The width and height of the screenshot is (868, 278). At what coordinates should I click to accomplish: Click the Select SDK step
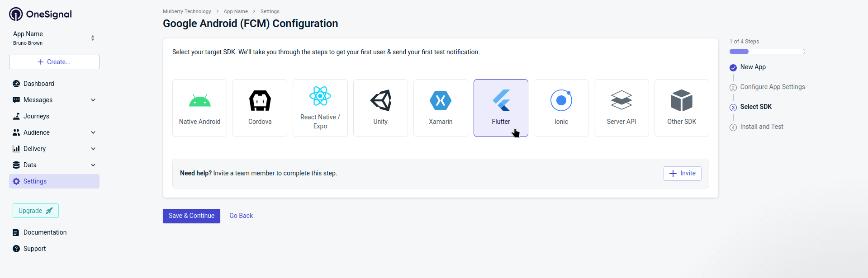(756, 107)
